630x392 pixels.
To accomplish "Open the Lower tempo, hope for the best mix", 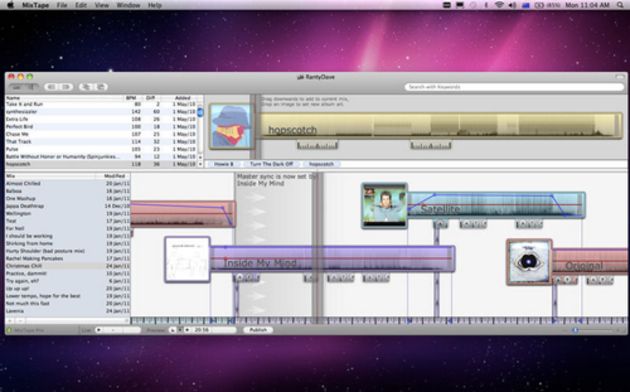I will point(68,296).
